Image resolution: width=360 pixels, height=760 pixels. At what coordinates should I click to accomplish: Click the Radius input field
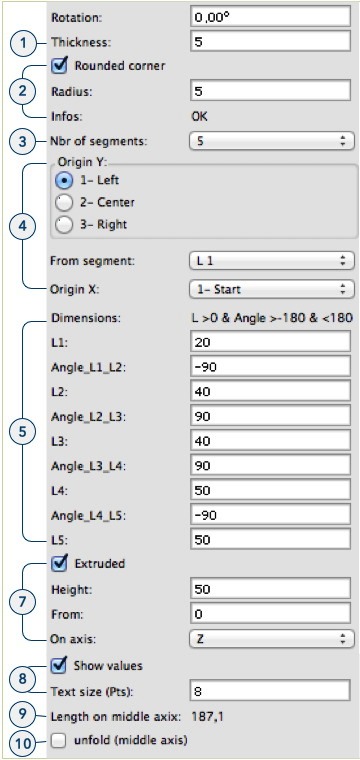click(270, 90)
